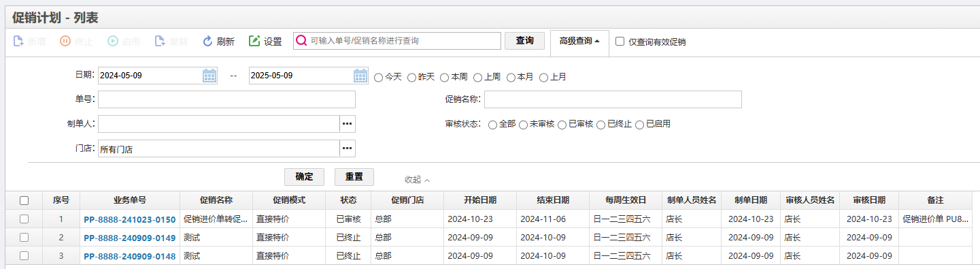This screenshot has height=269, width=980.
Task: Check the row 3 checkbox for PP-8888-240909-0148
Action: (x=24, y=256)
